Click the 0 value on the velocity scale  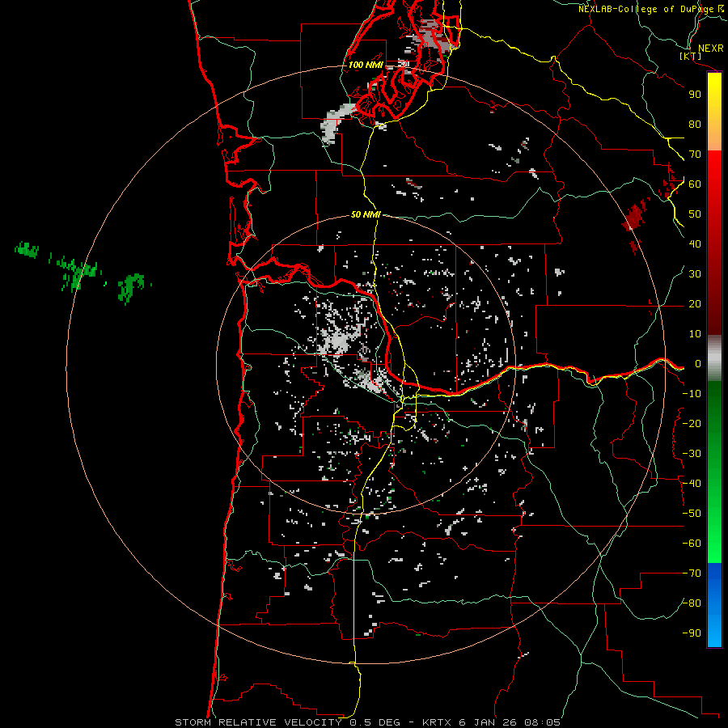pos(698,364)
